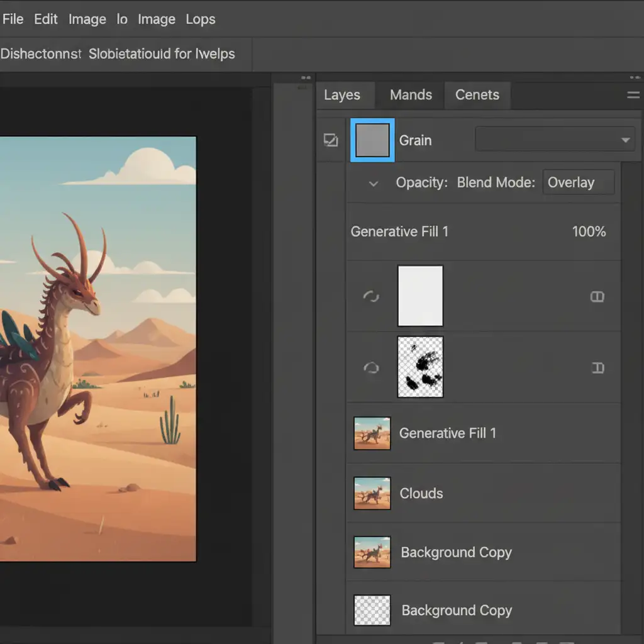Switch to the Mands tab
This screenshot has height=644, width=644.
411,95
